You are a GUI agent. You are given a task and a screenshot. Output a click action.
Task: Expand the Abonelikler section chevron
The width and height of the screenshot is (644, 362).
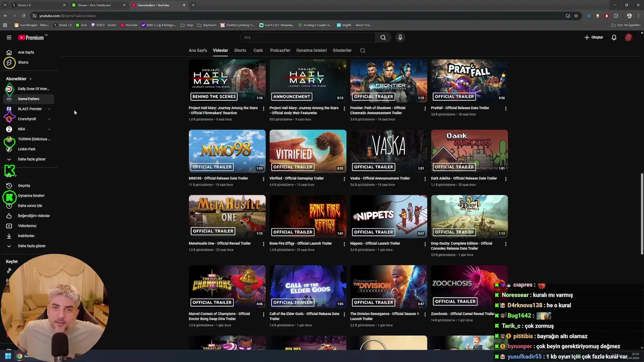(x=30, y=79)
